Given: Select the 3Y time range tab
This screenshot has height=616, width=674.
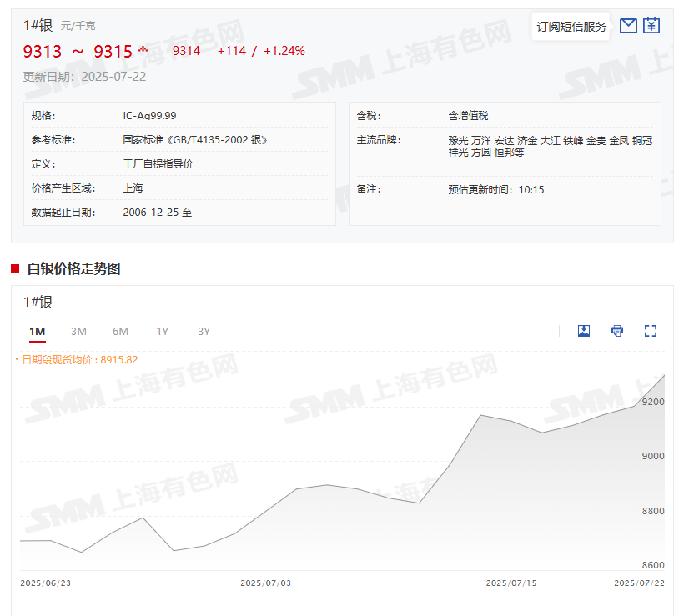Looking at the screenshot, I should 204,332.
